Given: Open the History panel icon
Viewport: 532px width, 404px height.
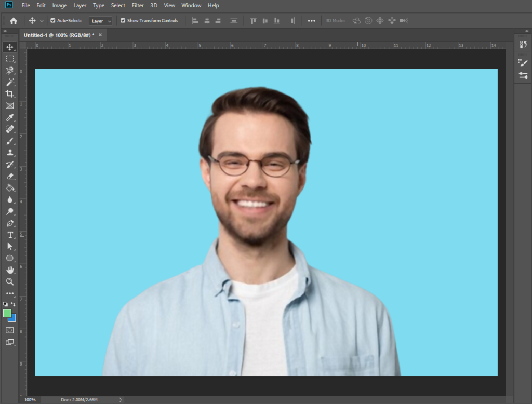Looking at the screenshot, I should (x=523, y=44).
